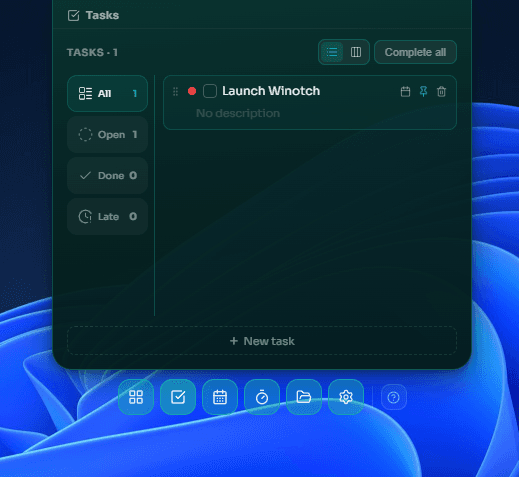Click the red priority dot on Launch Winotch

pyautogui.click(x=192, y=91)
